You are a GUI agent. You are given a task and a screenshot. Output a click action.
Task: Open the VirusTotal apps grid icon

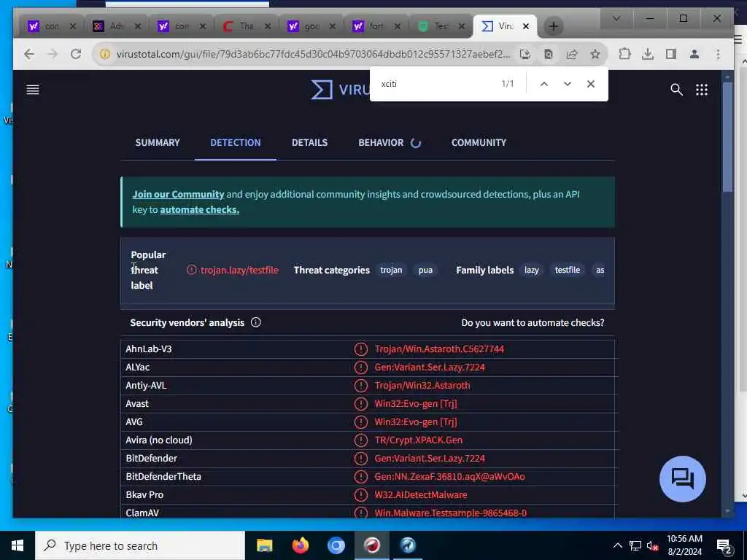(702, 90)
